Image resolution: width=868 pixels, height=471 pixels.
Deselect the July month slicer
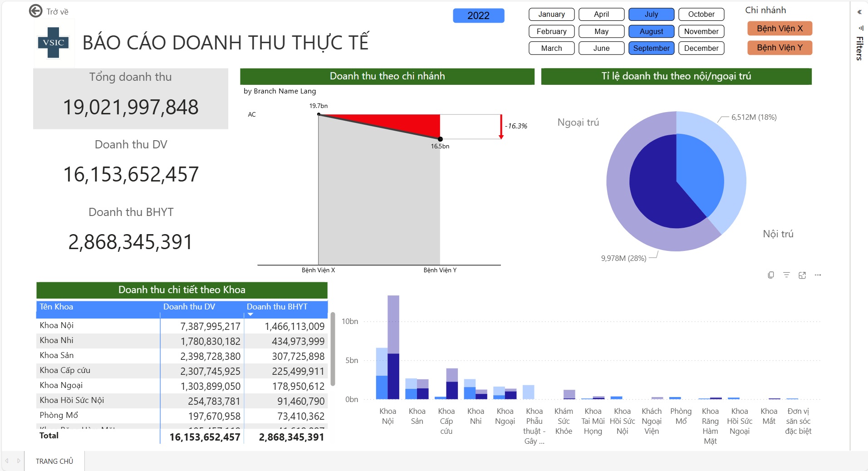651,15
